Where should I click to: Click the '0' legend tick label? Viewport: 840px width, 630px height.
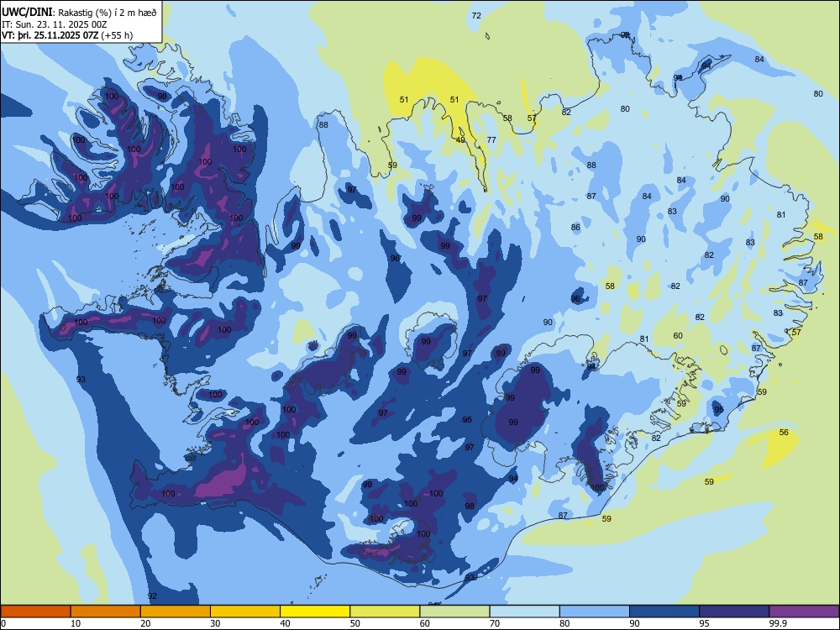pyautogui.click(x=3, y=623)
